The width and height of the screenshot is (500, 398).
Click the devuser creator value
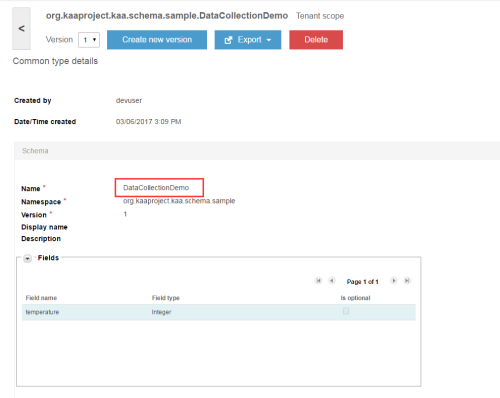129,100
